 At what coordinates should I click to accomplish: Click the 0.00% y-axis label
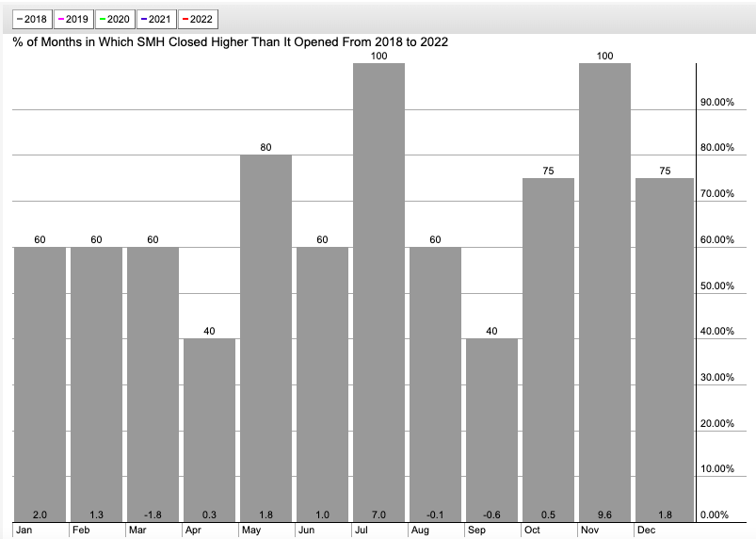tap(715, 514)
